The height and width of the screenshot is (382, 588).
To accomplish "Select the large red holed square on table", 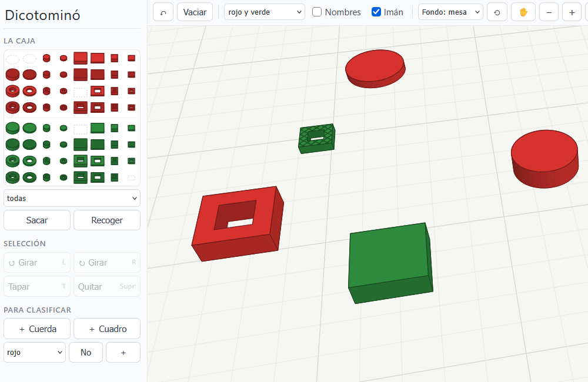I will pos(238,223).
